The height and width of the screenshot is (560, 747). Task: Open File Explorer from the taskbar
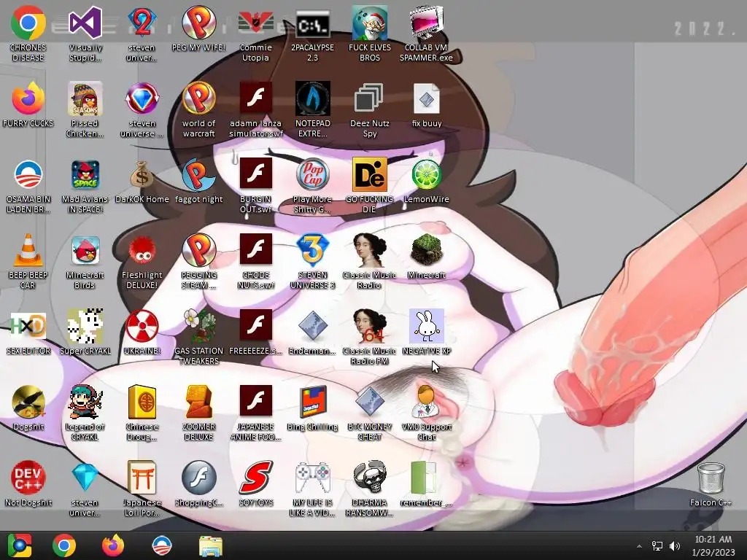[x=211, y=545]
